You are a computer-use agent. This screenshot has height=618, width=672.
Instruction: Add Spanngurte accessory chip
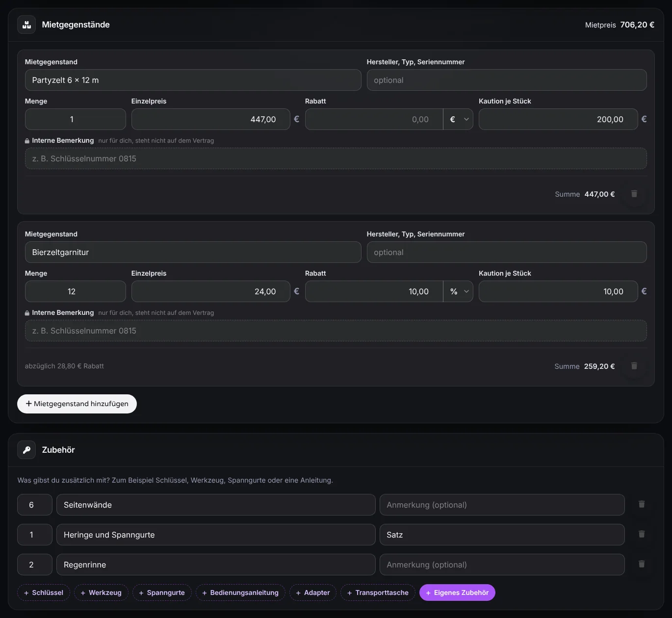[162, 592]
